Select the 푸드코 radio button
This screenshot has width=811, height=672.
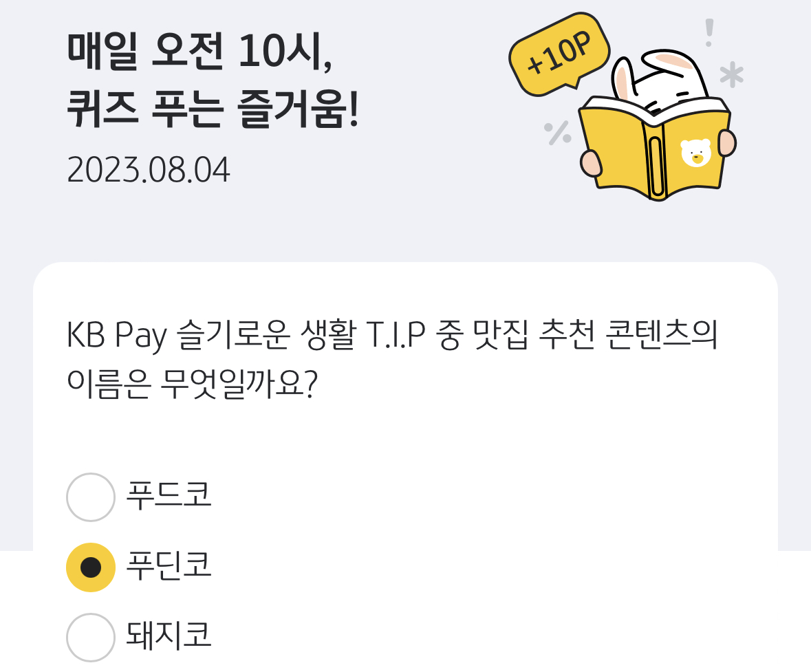tap(91, 497)
